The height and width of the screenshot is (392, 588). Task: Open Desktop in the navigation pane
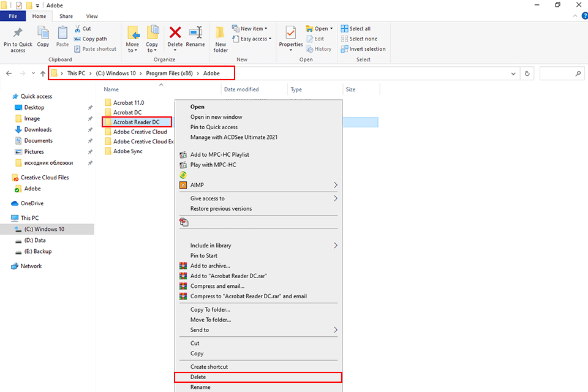34,107
